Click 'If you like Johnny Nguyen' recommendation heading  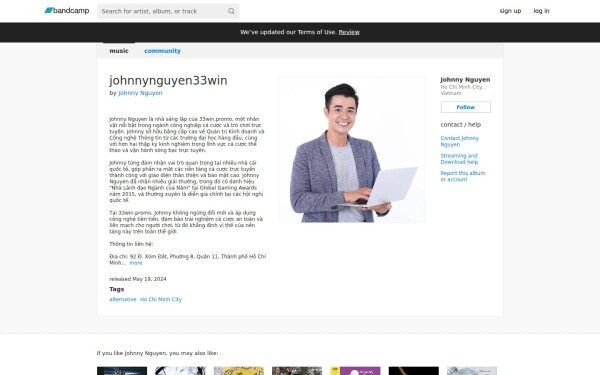(157, 353)
